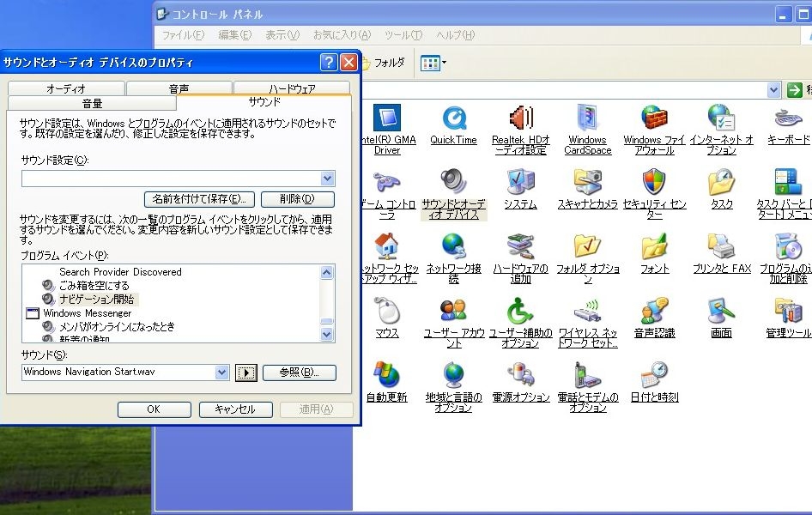This screenshot has height=515, width=812.
Task: Open Realtek HD audio settings icon
Action: click(521, 118)
